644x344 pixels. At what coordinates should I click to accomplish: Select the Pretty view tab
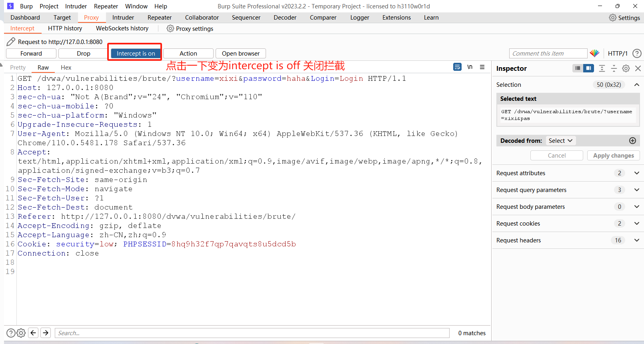pyautogui.click(x=18, y=68)
